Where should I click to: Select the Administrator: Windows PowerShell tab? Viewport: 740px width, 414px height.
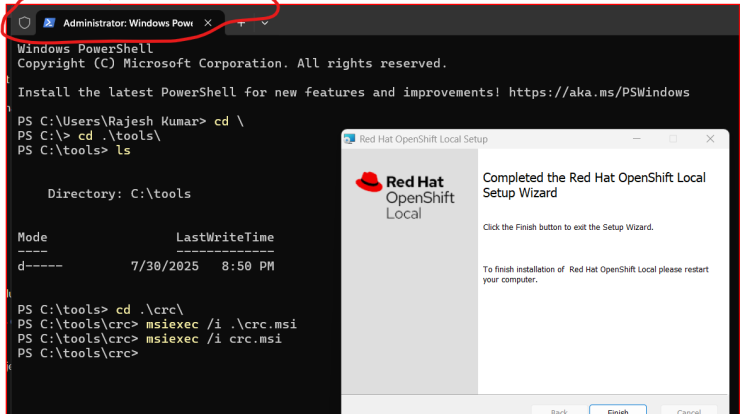pos(129,23)
